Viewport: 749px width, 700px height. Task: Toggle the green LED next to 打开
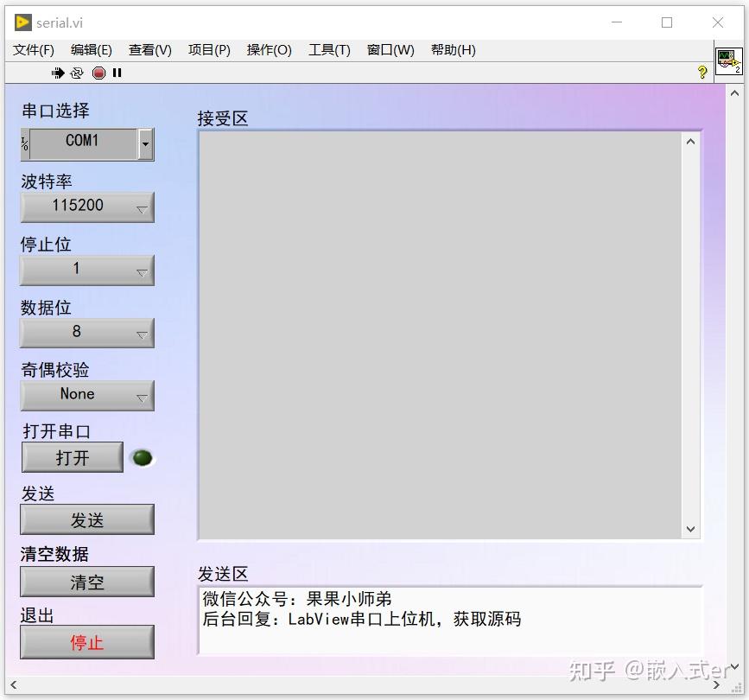tap(142, 458)
